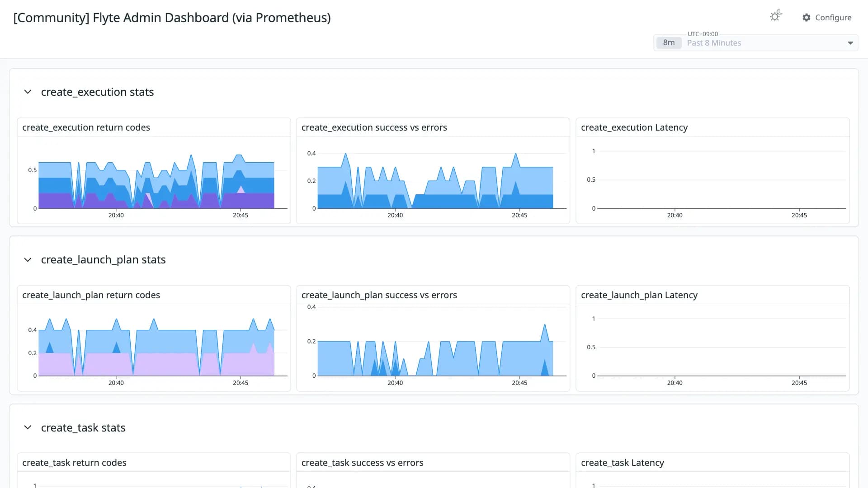
Task: Select the create_launch_plan return codes title
Action: (x=91, y=295)
